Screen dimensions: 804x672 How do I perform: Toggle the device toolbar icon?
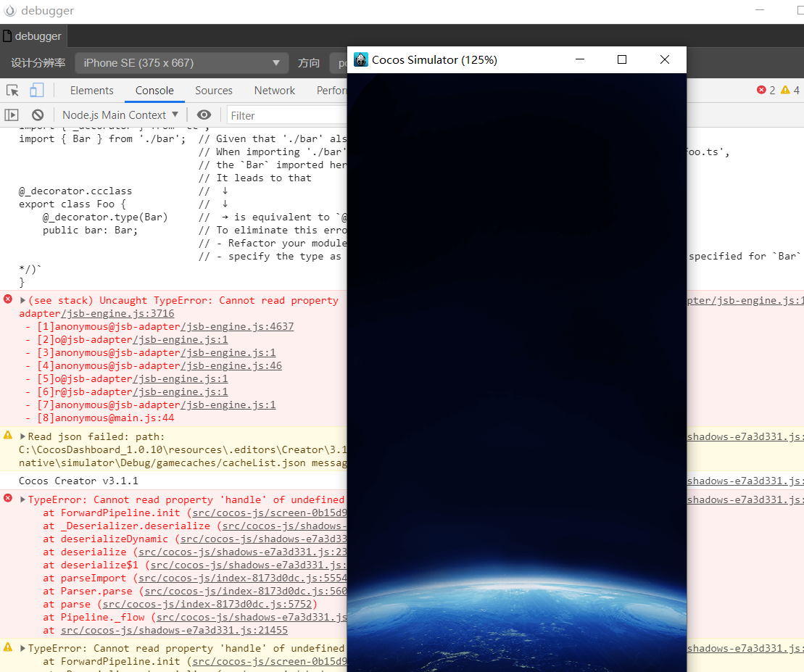click(36, 91)
